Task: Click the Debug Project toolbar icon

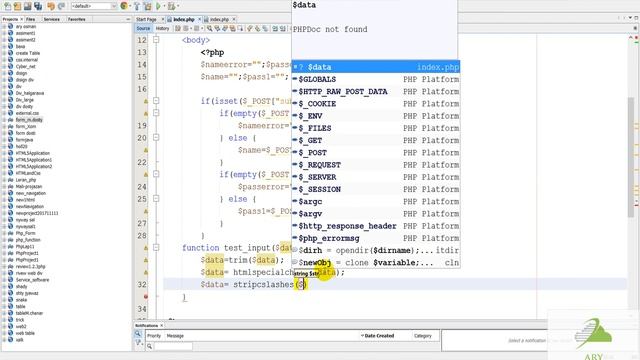Action: pyautogui.click(x=171, y=6)
